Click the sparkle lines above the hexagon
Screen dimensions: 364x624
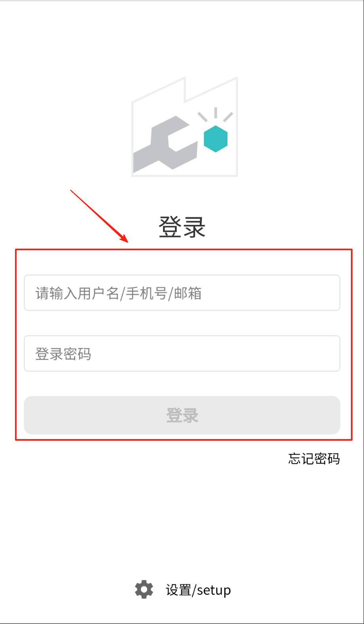216,114
